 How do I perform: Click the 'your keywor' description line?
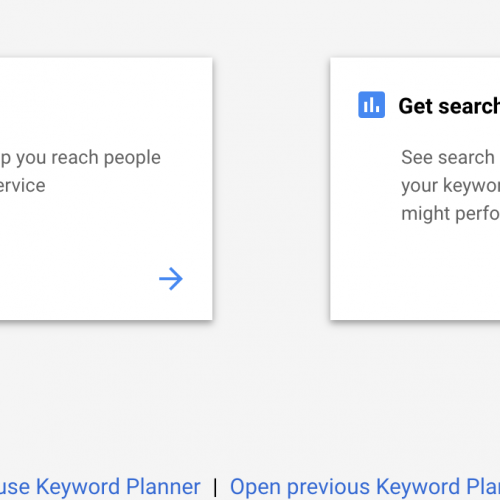click(x=450, y=185)
